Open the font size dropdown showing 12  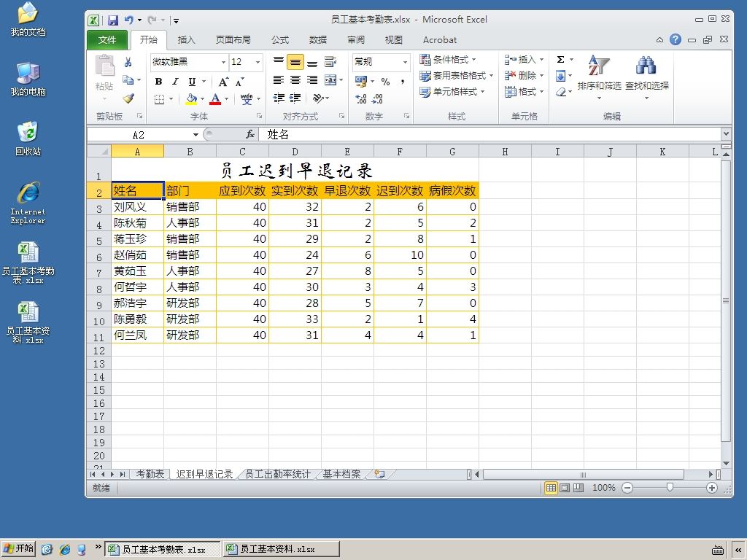(x=258, y=62)
